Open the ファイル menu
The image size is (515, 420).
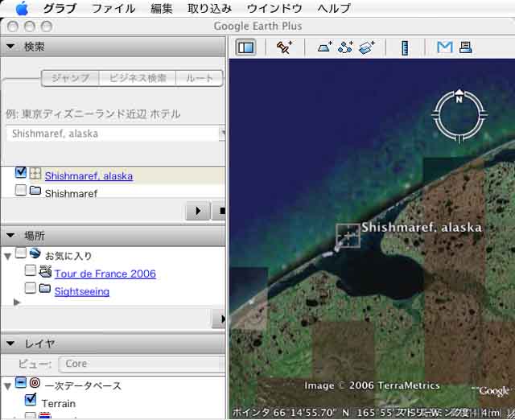pyautogui.click(x=113, y=8)
